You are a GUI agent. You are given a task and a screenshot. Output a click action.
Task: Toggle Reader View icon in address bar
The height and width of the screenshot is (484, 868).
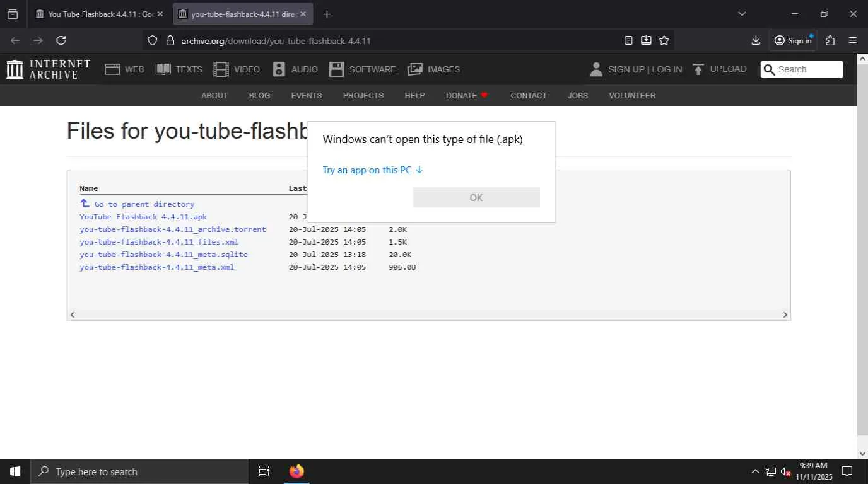[628, 40]
